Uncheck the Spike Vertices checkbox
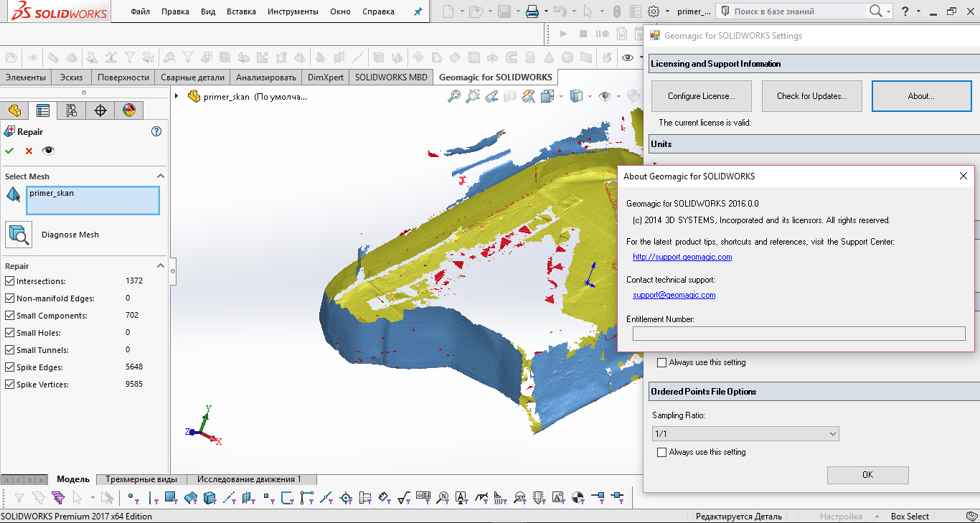The image size is (980, 523). point(10,385)
